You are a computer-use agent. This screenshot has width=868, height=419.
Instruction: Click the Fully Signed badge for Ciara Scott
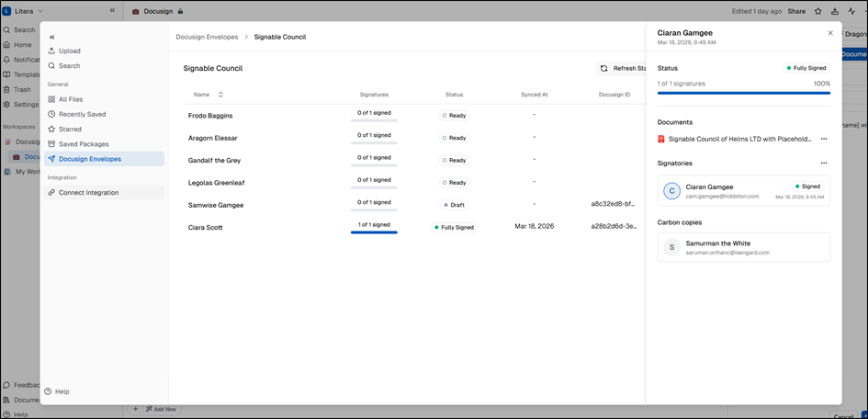pyautogui.click(x=454, y=228)
